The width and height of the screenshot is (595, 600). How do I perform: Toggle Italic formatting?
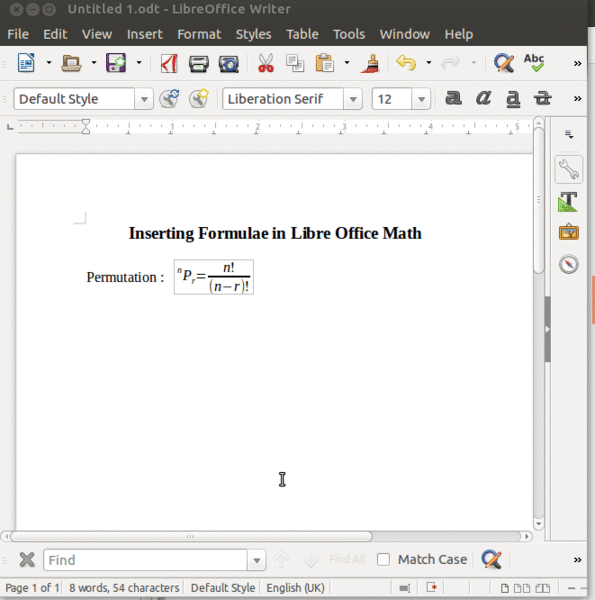point(483,98)
